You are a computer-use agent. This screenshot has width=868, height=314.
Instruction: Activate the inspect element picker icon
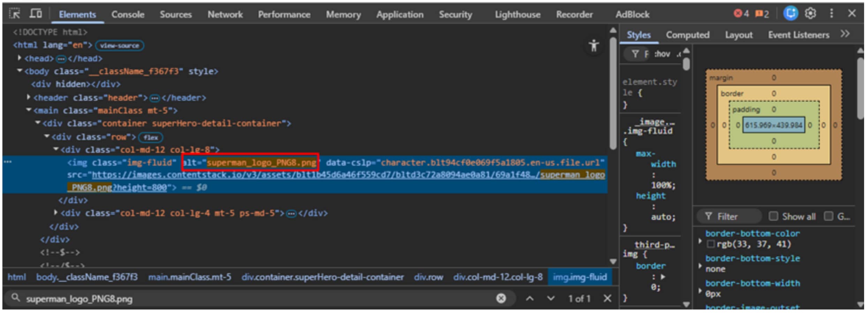point(15,14)
